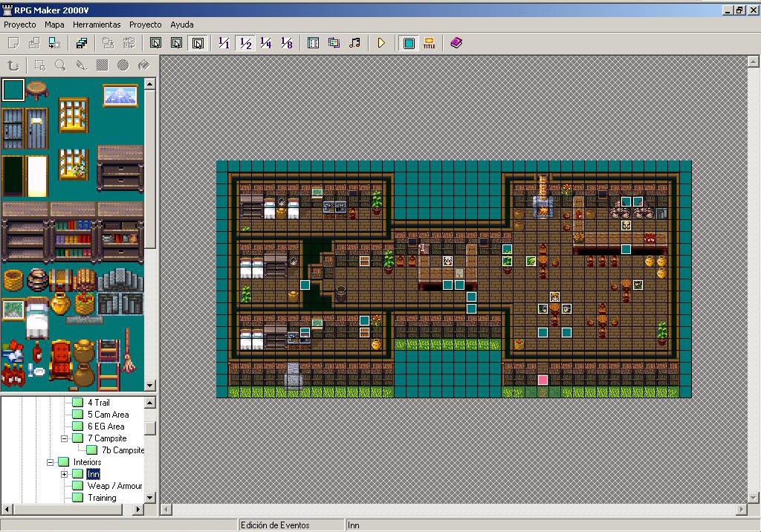
Task: Open the first Proyecto menu before Mapa
Action: (x=20, y=25)
